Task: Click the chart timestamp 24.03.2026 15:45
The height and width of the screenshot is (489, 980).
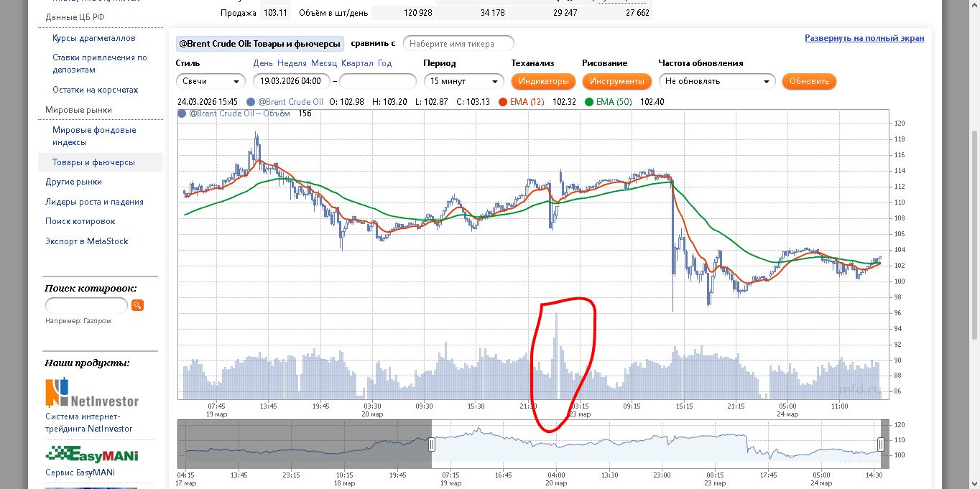Action: pos(208,102)
